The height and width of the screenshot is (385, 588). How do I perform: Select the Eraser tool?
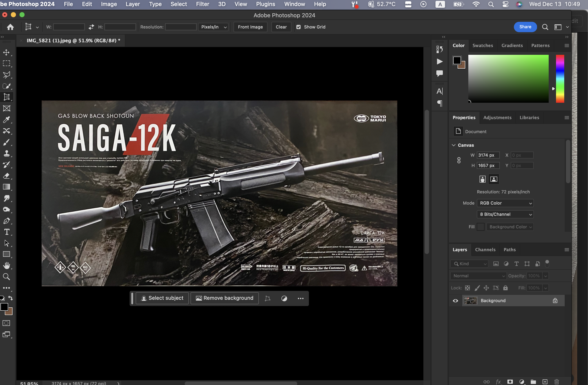pyautogui.click(x=6, y=176)
